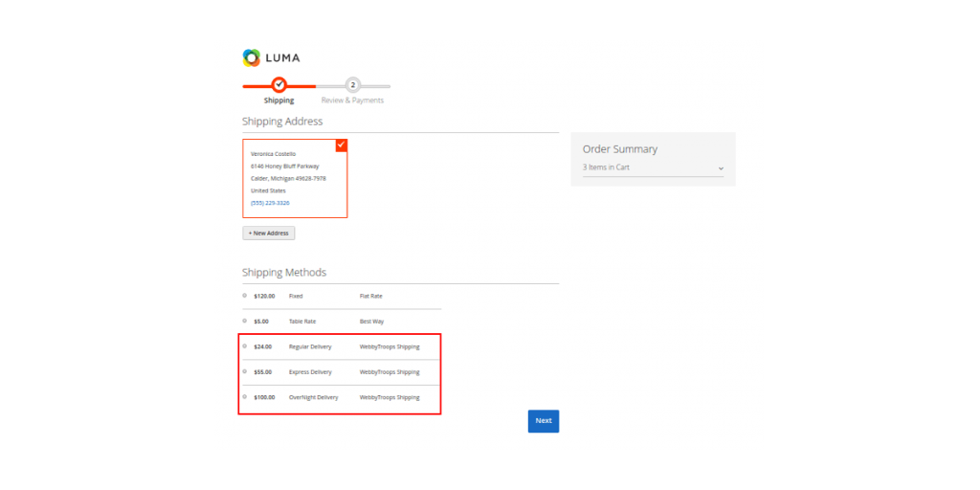Click the $55.00 price value

point(262,372)
